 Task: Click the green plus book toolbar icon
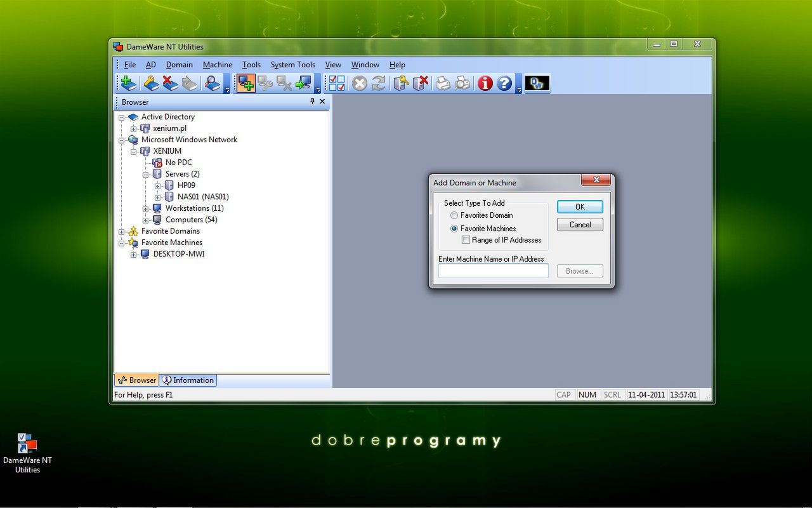(129, 83)
